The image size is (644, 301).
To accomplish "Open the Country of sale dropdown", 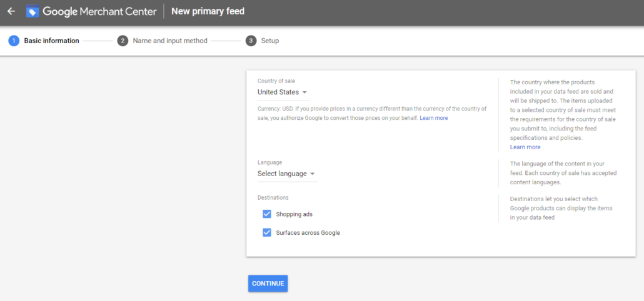I will [x=283, y=92].
